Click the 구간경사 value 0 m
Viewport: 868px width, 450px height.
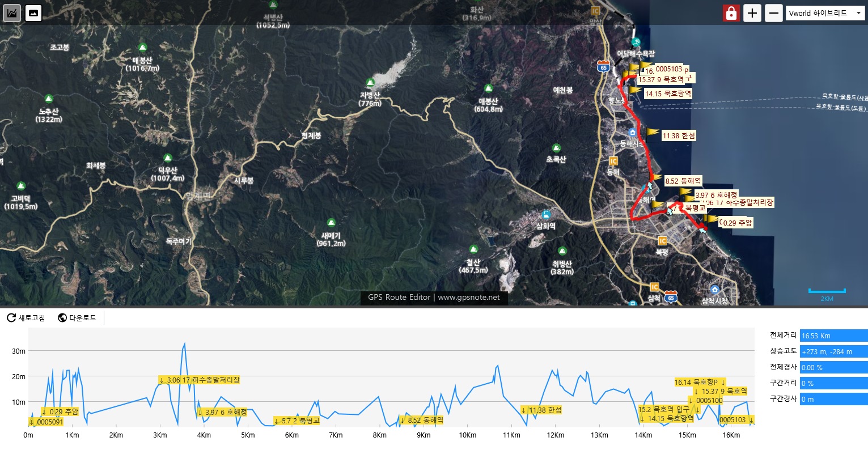(x=833, y=400)
